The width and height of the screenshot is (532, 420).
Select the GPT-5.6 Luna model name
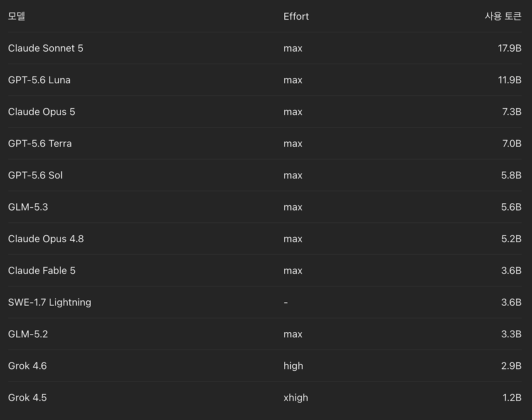click(x=39, y=80)
